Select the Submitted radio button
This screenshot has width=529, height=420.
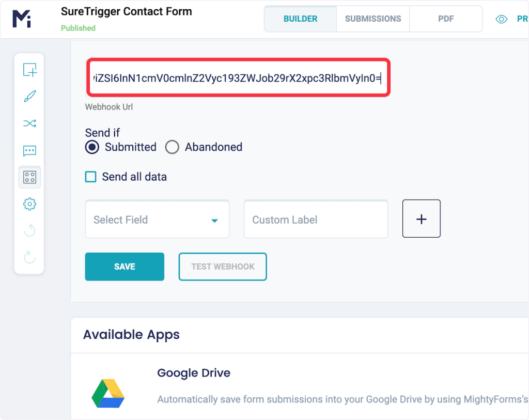coord(92,147)
